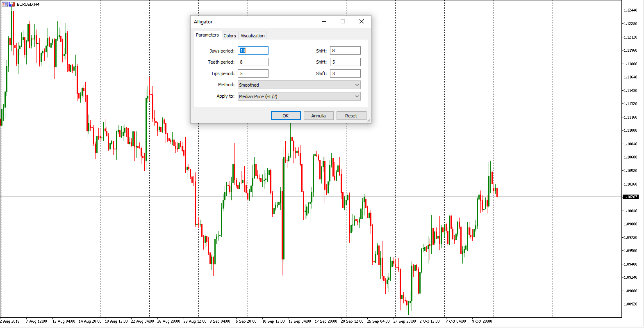This screenshot has width=644, height=328.
Task: Click the 1.11000 price axis value
Action: [630, 131]
